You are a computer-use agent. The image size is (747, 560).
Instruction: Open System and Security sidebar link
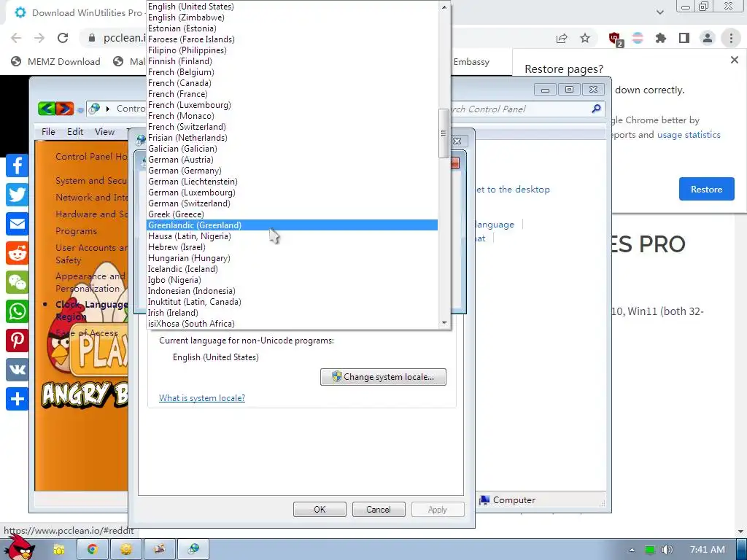(91, 181)
